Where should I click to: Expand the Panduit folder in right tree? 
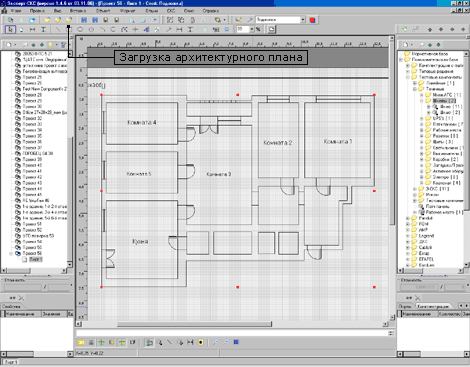pos(408,218)
